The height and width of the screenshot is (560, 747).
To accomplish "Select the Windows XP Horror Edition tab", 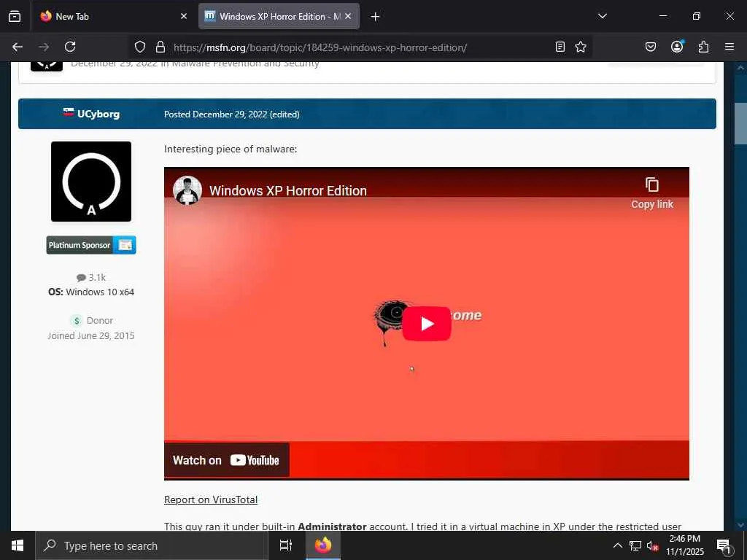I will click(279, 16).
